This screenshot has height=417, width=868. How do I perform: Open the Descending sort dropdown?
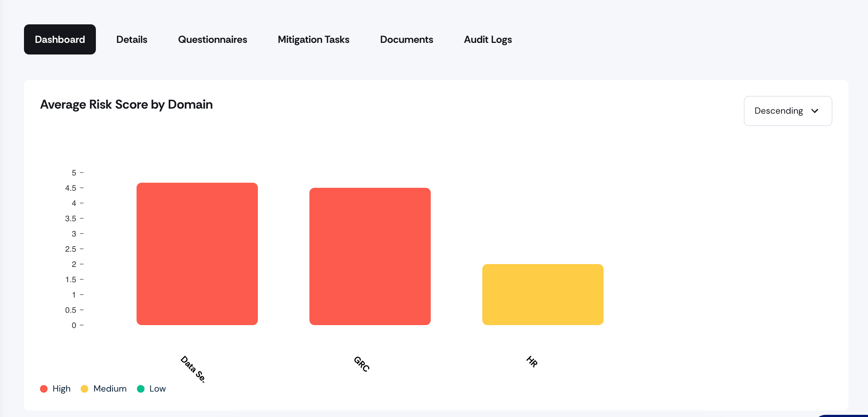[x=788, y=111]
